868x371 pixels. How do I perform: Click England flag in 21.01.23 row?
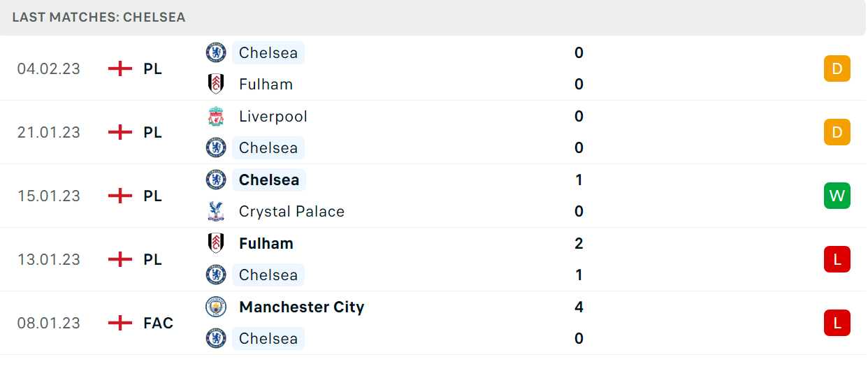(120, 132)
